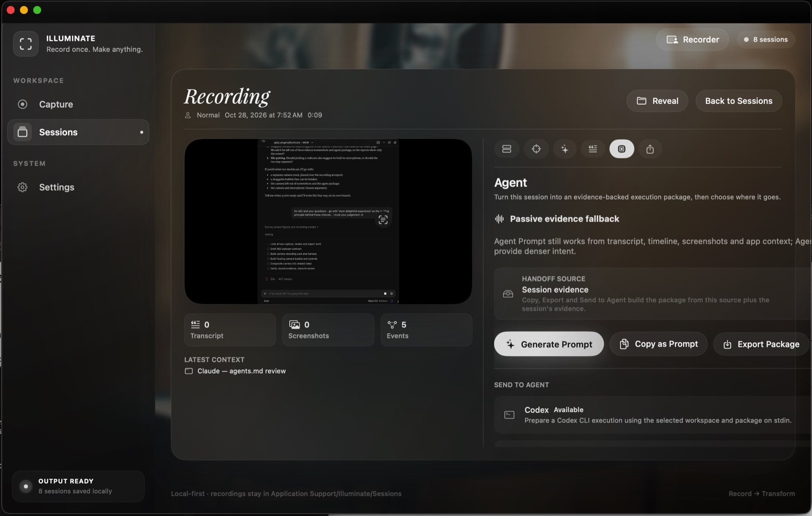Open the stacked-rows overview tab icon
The height and width of the screenshot is (516, 812).
[507, 149]
